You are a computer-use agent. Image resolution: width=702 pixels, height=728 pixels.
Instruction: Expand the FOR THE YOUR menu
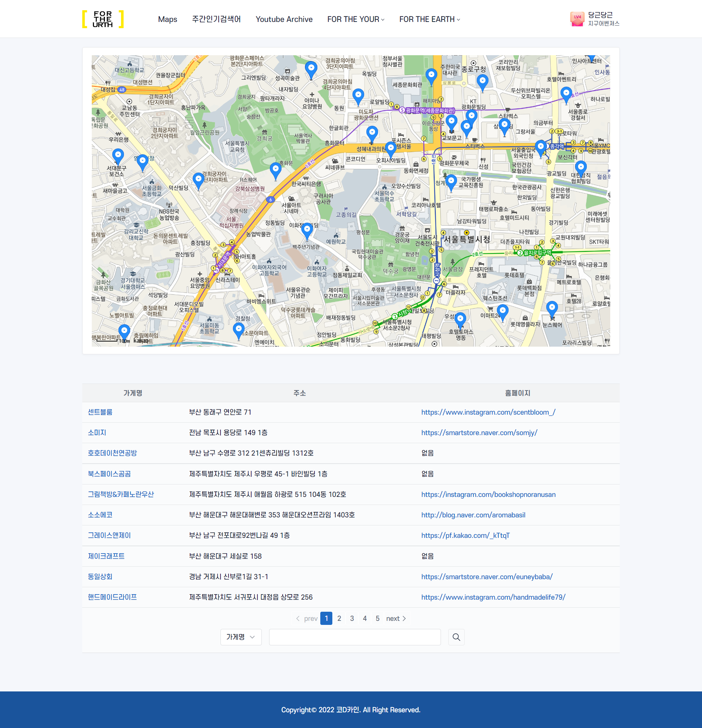[x=355, y=19]
